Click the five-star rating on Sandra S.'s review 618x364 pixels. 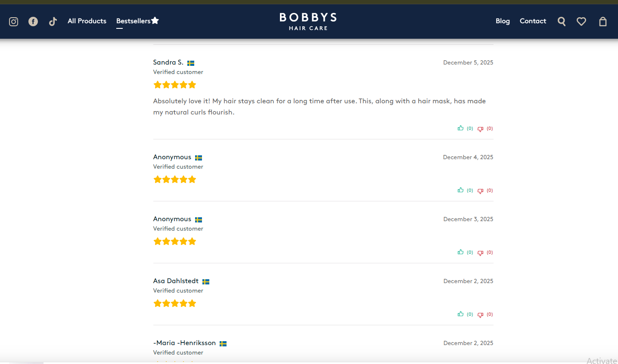pos(175,85)
